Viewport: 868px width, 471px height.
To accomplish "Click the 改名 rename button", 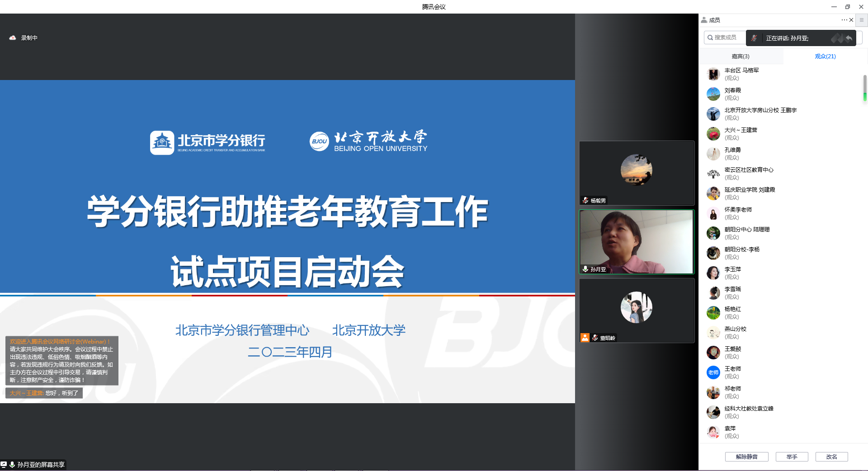I will (832, 457).
